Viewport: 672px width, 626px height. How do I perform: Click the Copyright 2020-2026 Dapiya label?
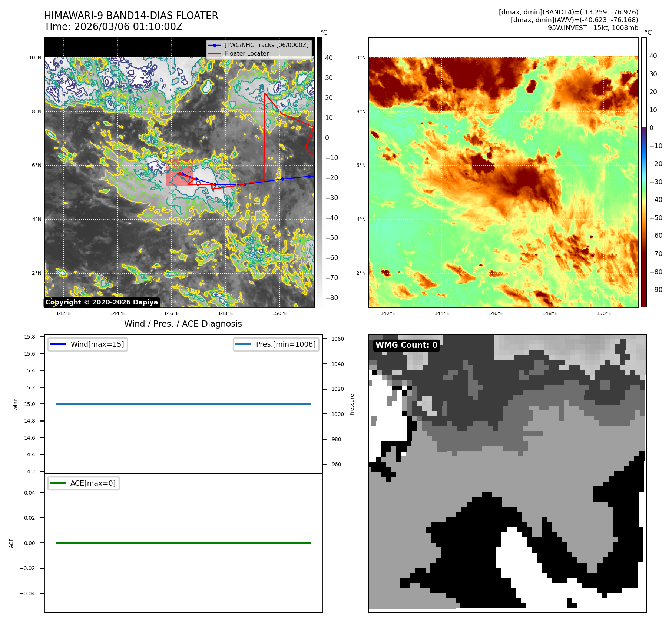(x=102, y=302)
